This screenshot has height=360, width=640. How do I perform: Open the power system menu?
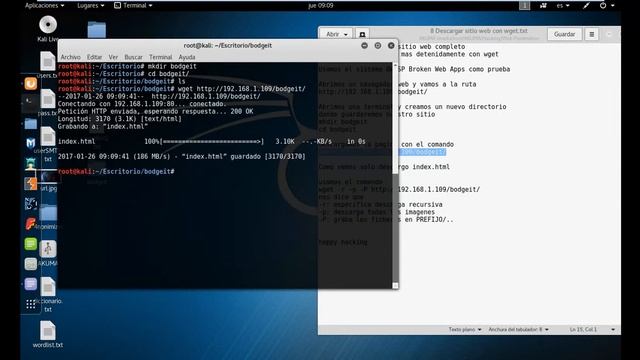click(x=607, y=6)
